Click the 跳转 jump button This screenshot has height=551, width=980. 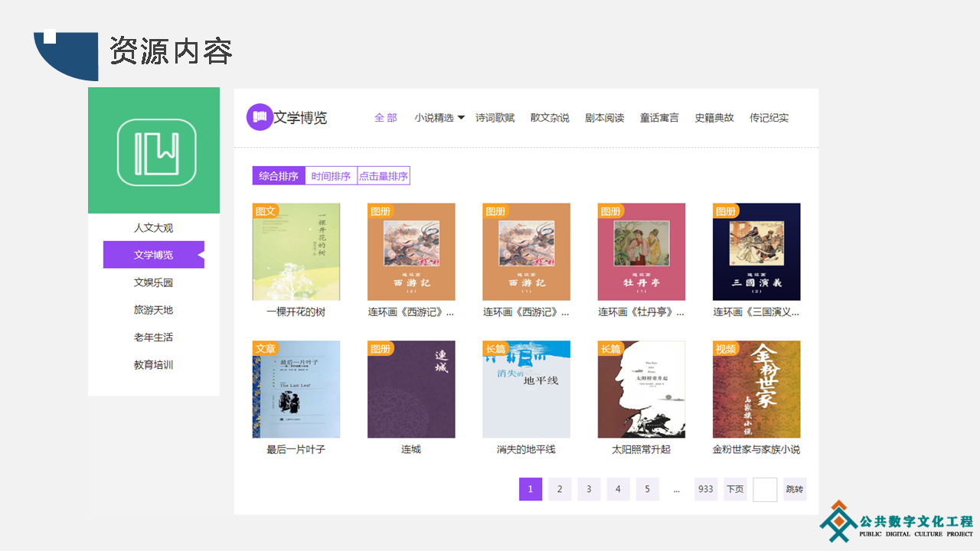[x=795, y=489]
